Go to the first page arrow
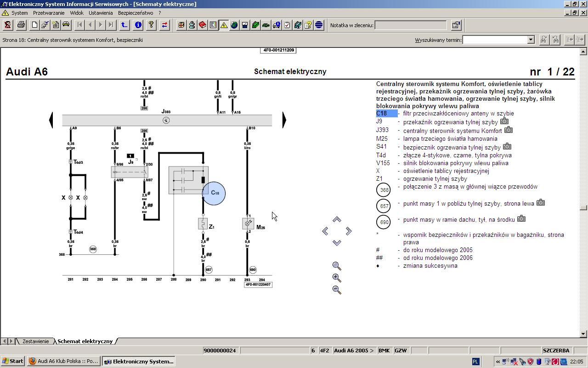The height and width of the screenshot is (368, 588). [79, 25]
